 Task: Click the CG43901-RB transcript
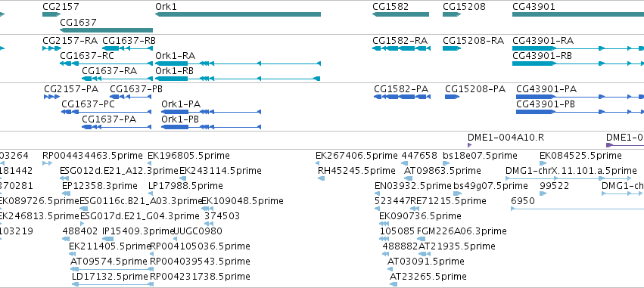[x=578, y=63]
